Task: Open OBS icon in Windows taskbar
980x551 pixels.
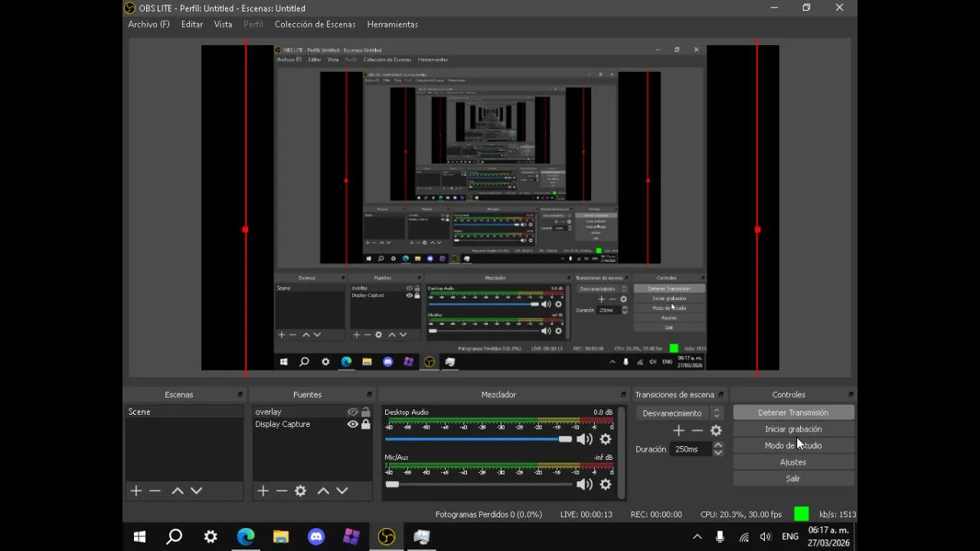Action: (386, 536)
